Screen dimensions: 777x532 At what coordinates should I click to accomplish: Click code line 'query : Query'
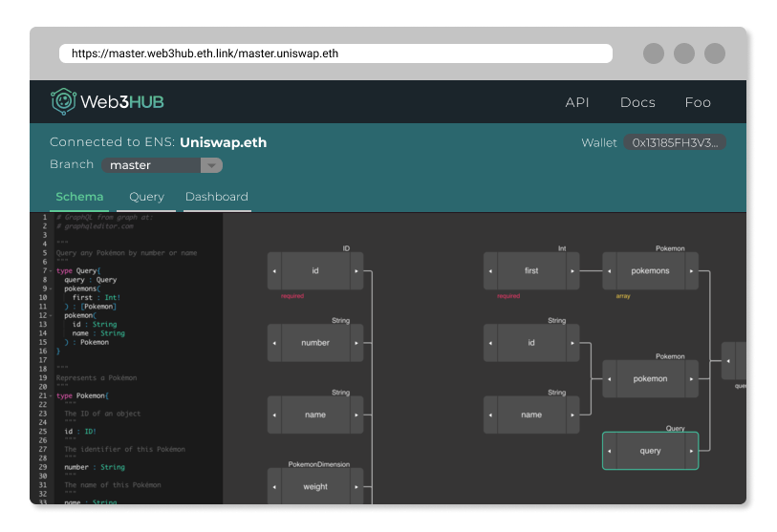(90, 280)
